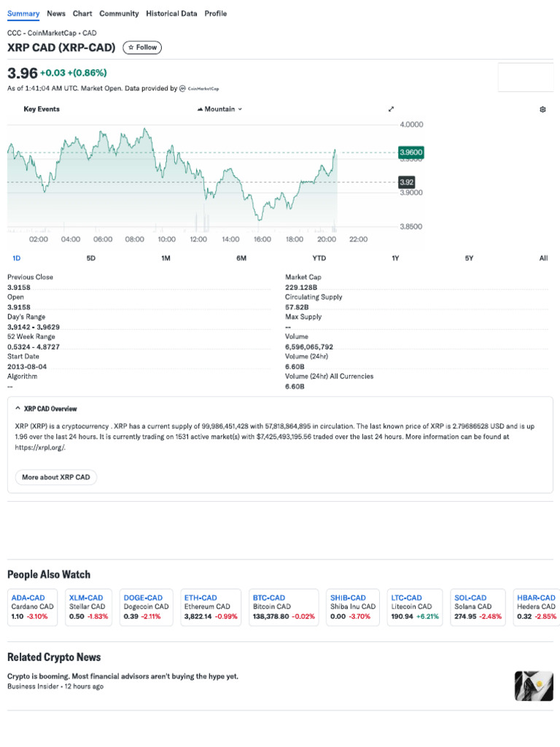Open the chart settings gear icon
This screenshot has height=747, width=560.
[x=542, y=109]
